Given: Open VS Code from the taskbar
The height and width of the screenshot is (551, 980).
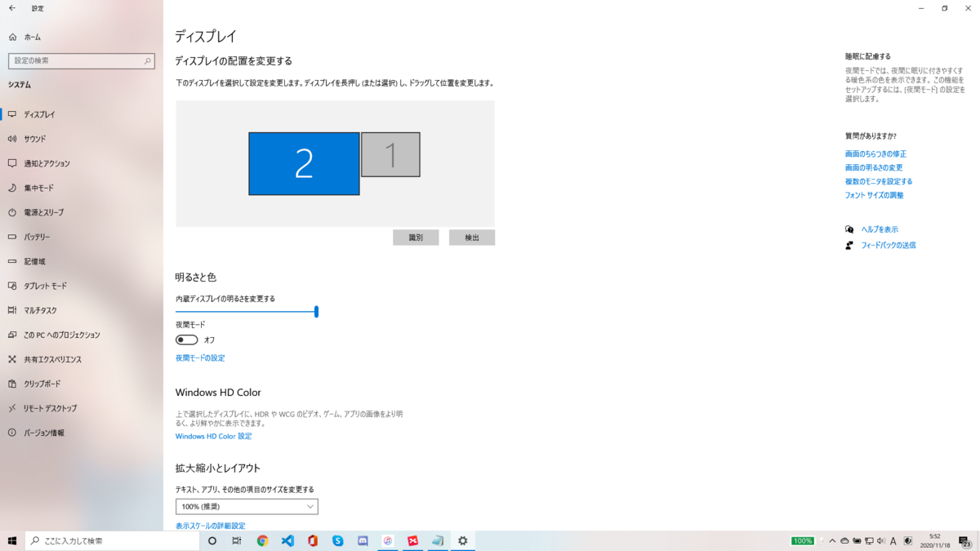Looking at the screenshot, I should point(287,540).
